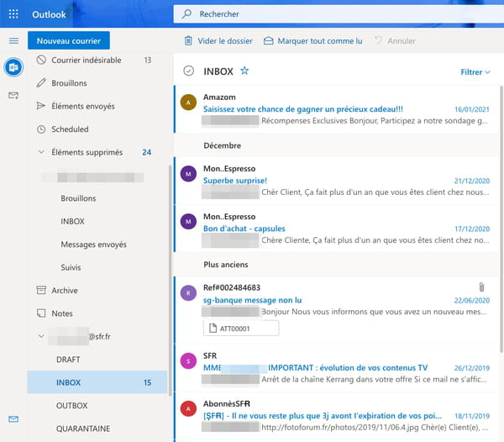Image resolution: width=504 pixels, height=442 pixels.
Task: Click the 24 unread count on Éléments supprimés
Action: (147, 152)
